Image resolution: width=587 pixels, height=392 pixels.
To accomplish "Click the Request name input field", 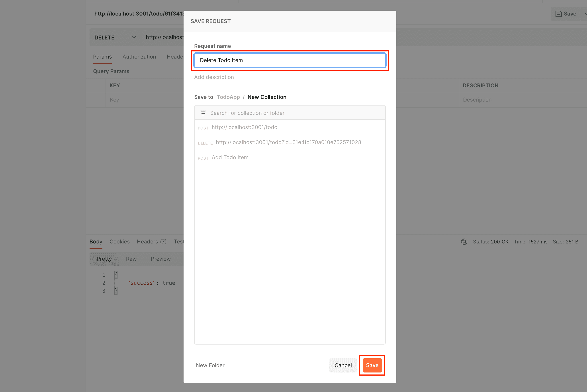I will 290,60.
